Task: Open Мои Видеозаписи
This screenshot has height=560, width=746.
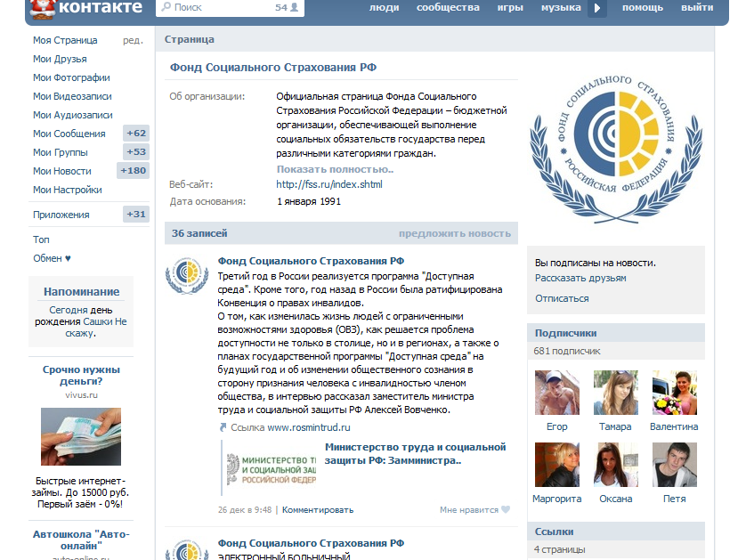Action: [72, 96]
